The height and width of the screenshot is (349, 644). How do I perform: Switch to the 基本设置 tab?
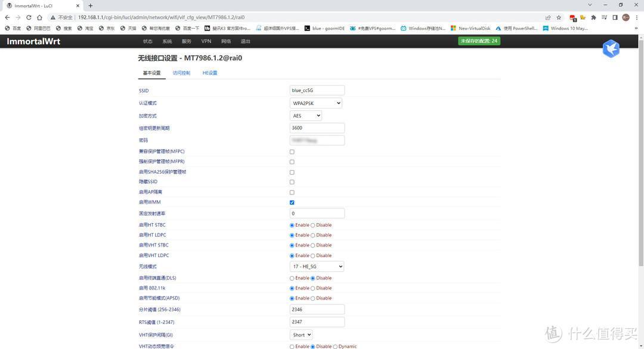[151, 73]
